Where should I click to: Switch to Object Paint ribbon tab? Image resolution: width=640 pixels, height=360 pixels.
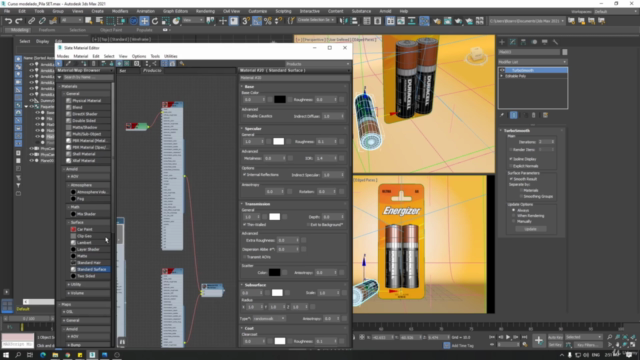coord(111,30)
